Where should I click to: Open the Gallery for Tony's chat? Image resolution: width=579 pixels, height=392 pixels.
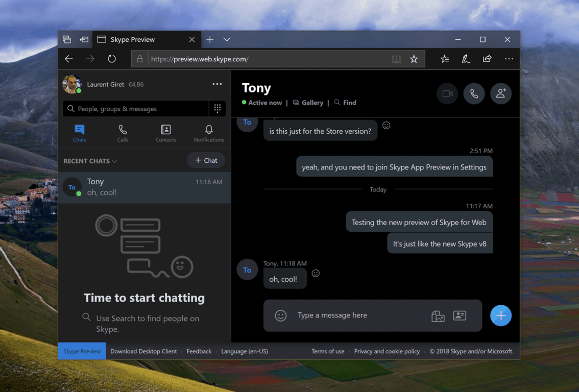(x=308, y=103)
